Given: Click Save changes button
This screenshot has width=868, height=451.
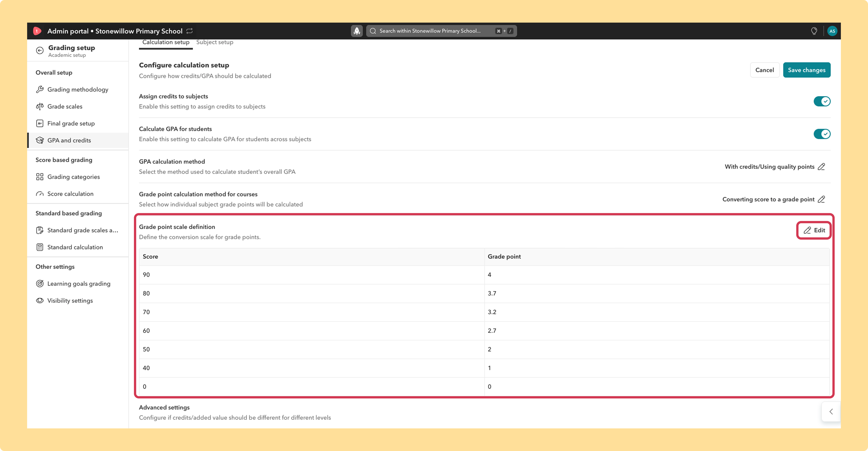Looking at the screenshot, I should 806,70.
